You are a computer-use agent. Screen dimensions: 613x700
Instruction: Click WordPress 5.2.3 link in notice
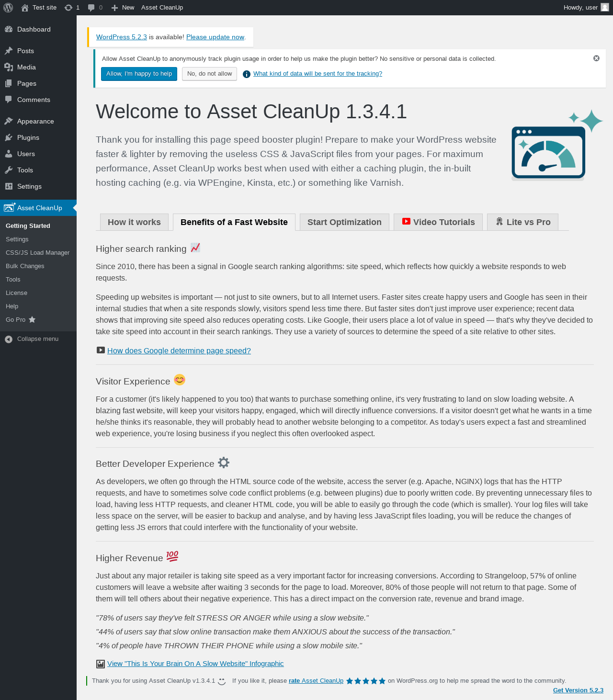pos(122,37)
